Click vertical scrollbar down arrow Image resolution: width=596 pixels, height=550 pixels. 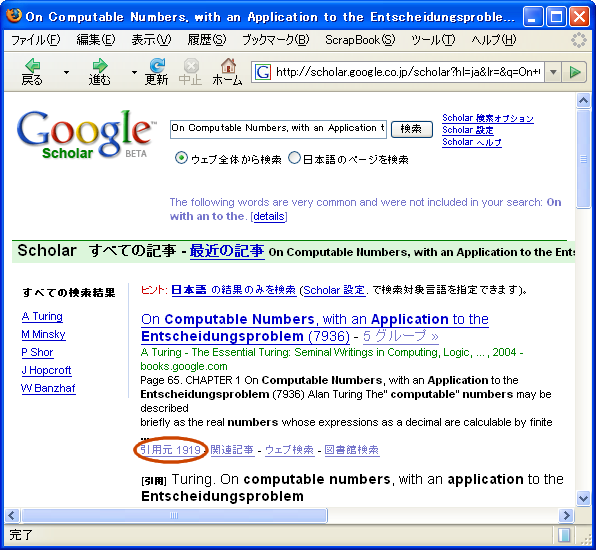pos(583,498)
